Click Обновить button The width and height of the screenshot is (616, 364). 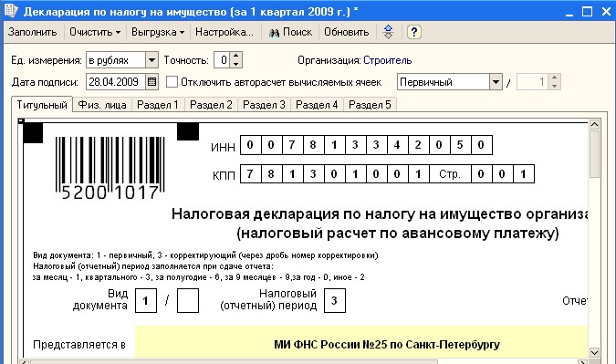[346, 32]
